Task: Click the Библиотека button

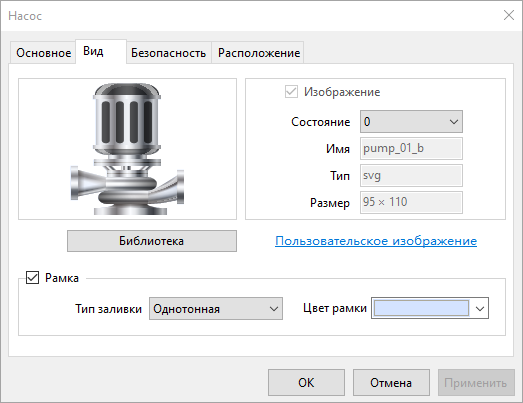Action: [152, 241]
